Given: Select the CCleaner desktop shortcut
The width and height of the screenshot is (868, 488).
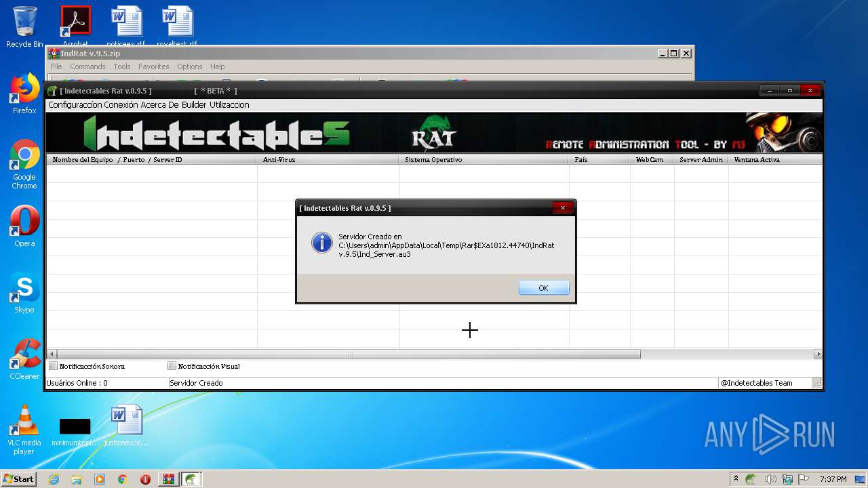Looking at the screenshot, I should (24, 359).
